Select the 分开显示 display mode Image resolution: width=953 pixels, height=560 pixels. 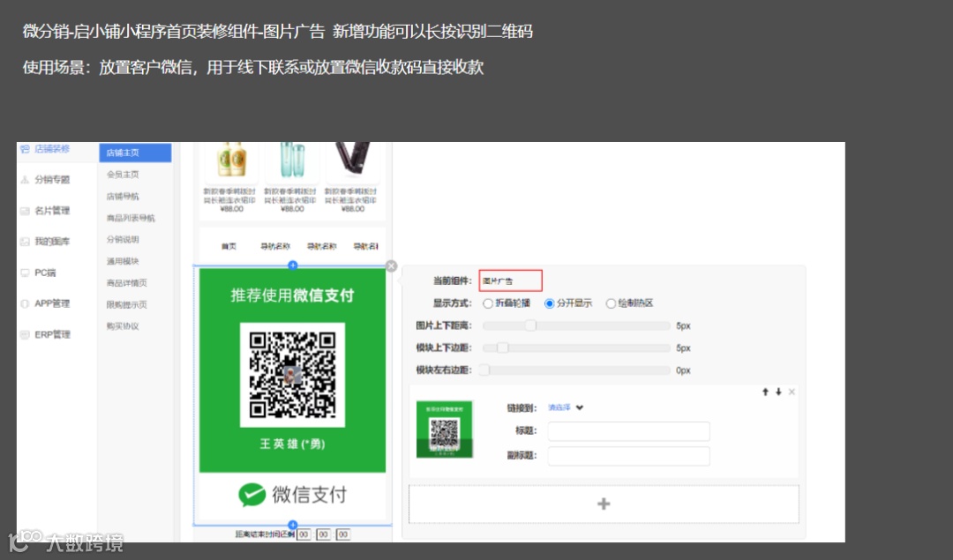[550, 303]
